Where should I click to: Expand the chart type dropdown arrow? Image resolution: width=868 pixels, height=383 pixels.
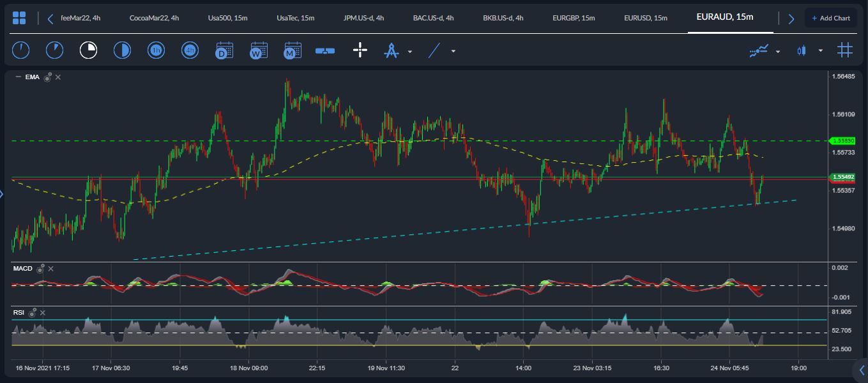[821, 51]
